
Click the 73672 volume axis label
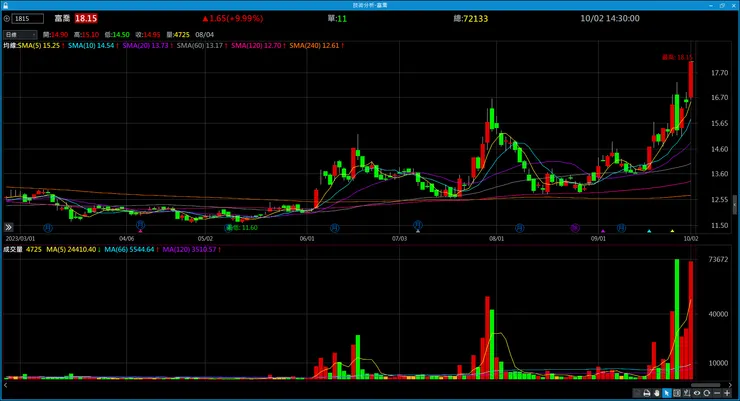point(718,259)
